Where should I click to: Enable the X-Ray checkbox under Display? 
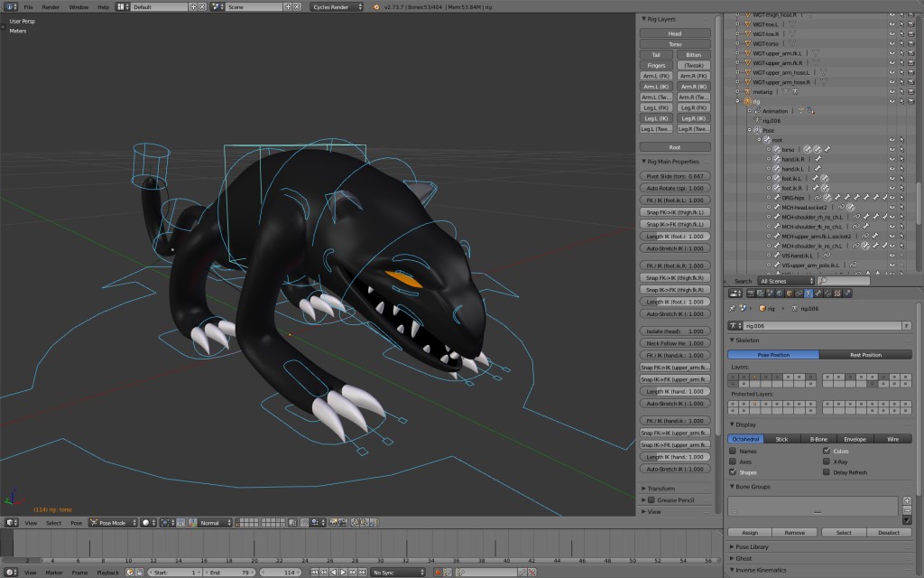[x=825, y=461]
